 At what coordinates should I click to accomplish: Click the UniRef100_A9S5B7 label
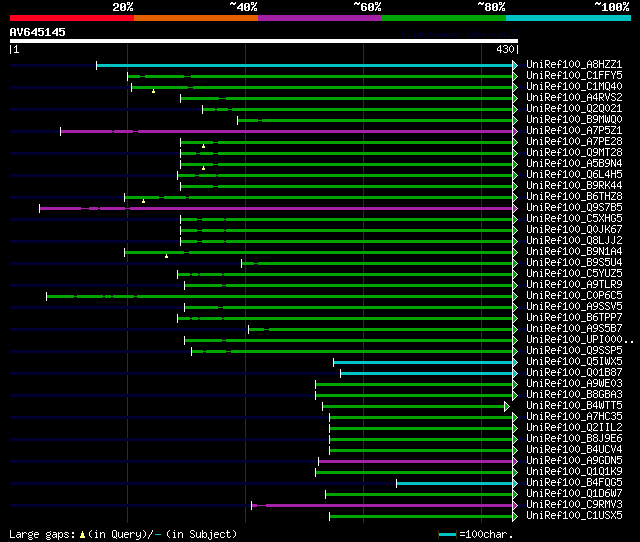(574, 329)
